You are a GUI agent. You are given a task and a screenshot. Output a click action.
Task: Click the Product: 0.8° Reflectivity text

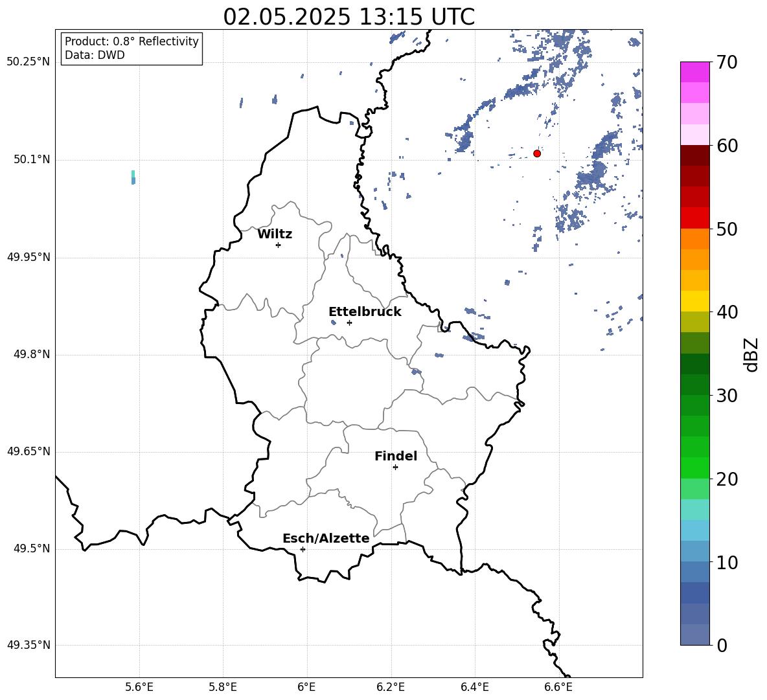[x=132, y=41]
